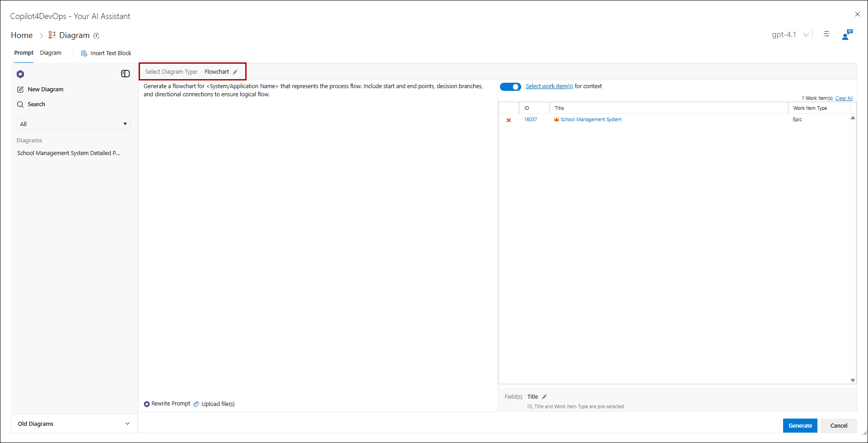
Task: Open the user feedback chat icon
Action: tap(847, 34)
